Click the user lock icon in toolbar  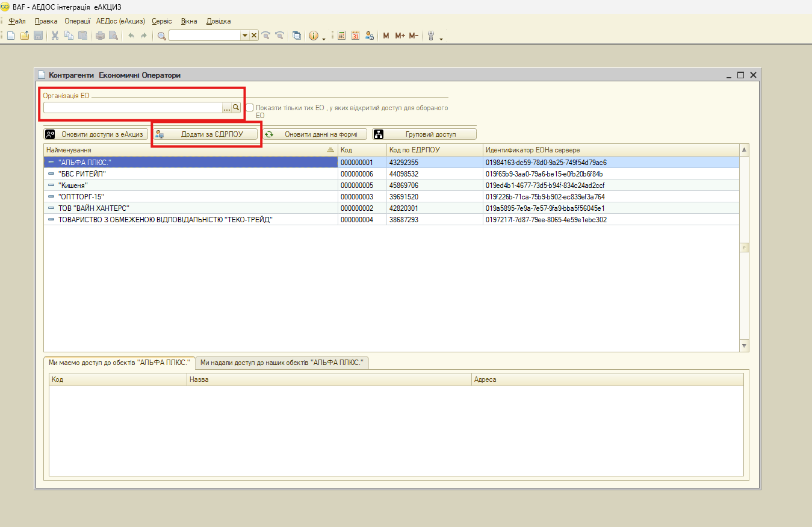(x=370, y=36)
